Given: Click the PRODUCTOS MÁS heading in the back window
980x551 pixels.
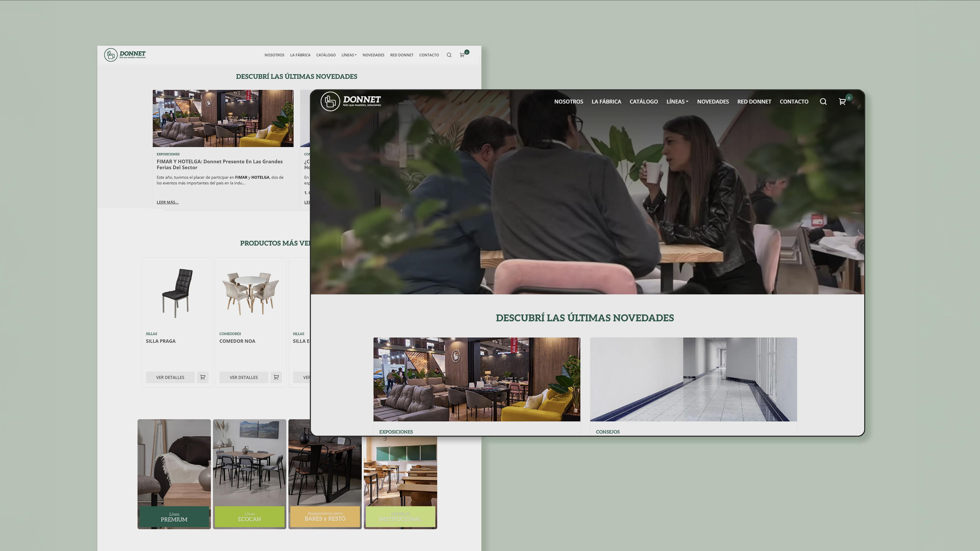Looking at the screenshot, I should click(275, 243).
